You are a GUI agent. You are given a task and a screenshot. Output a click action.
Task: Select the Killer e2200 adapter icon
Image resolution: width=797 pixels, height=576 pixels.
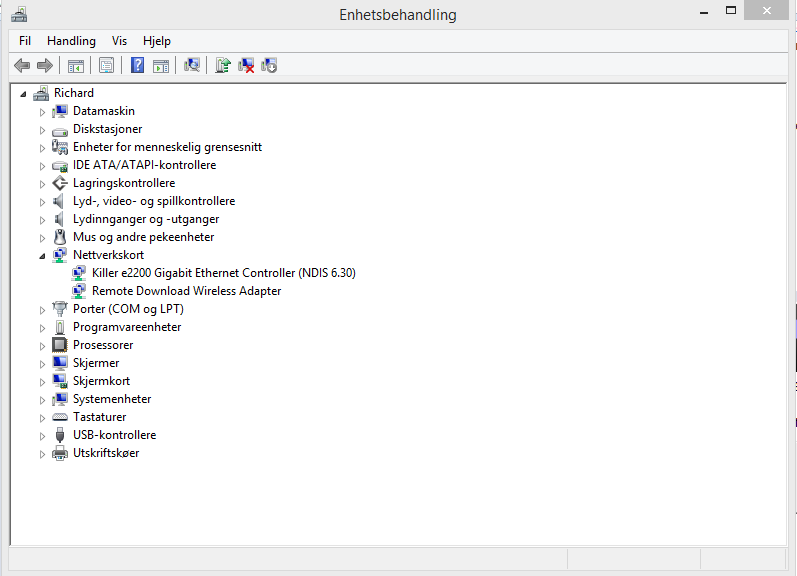(x=79, y=273)
